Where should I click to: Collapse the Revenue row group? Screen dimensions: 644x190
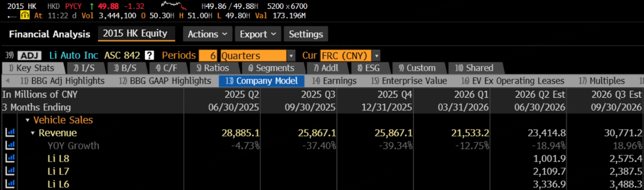coord(33,133)
